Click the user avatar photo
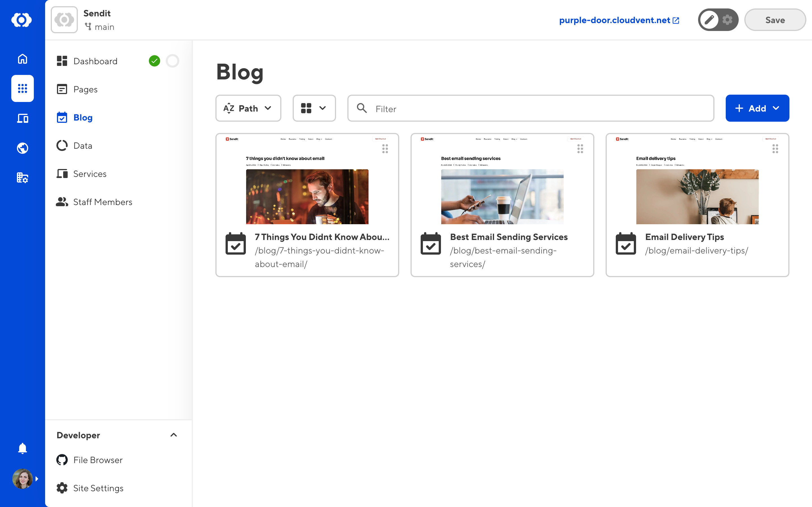 22,479
